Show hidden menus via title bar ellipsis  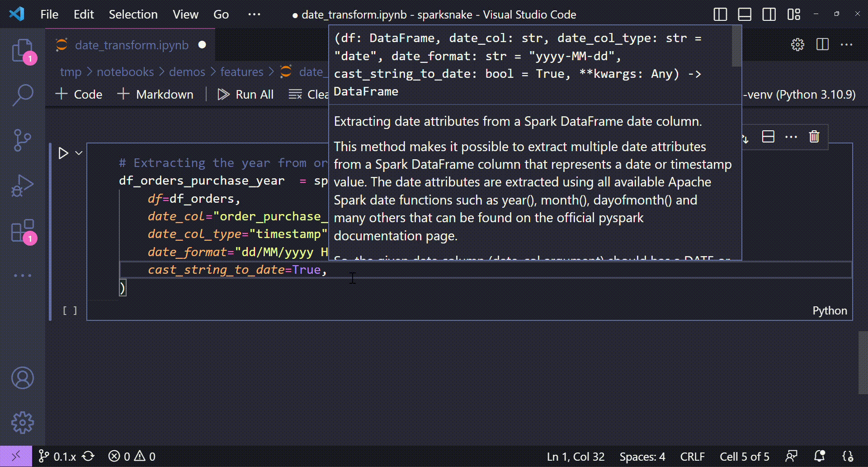255,14
